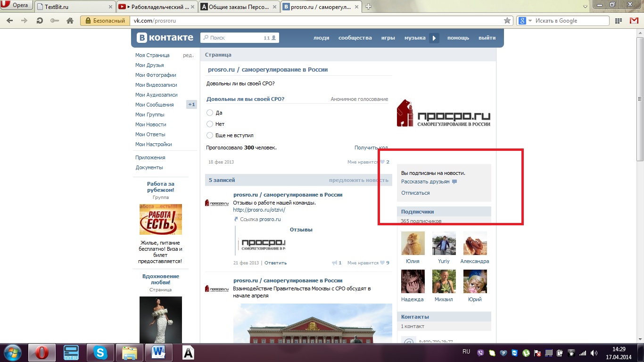This screenshot has width=644, height=362.
Task: Select the Еще не вступил poll option
Action: [210, 135]
